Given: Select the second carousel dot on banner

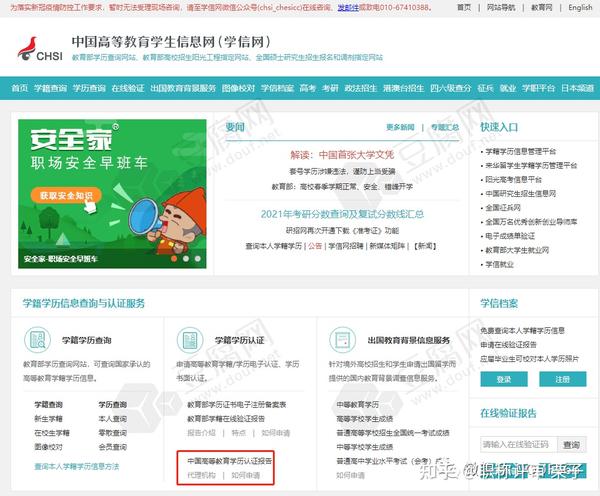Looking at the screenshot, I should click(x=186, y=259).
